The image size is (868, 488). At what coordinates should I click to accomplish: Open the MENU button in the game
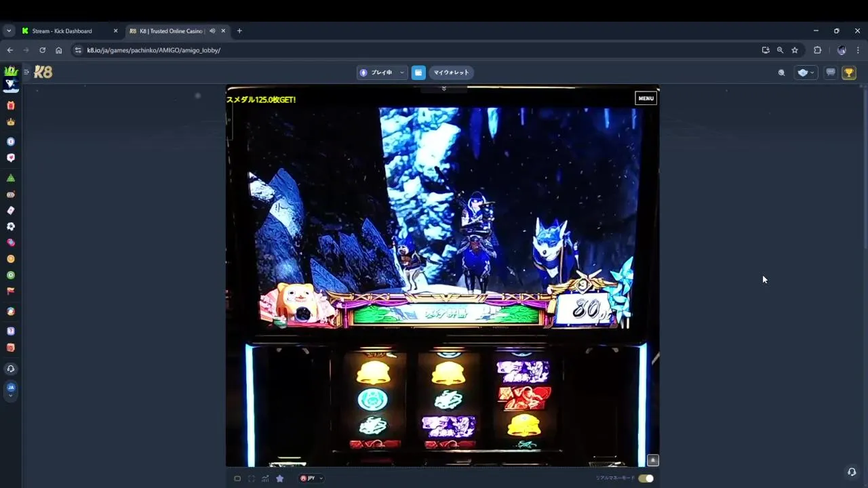click(646, 98)
